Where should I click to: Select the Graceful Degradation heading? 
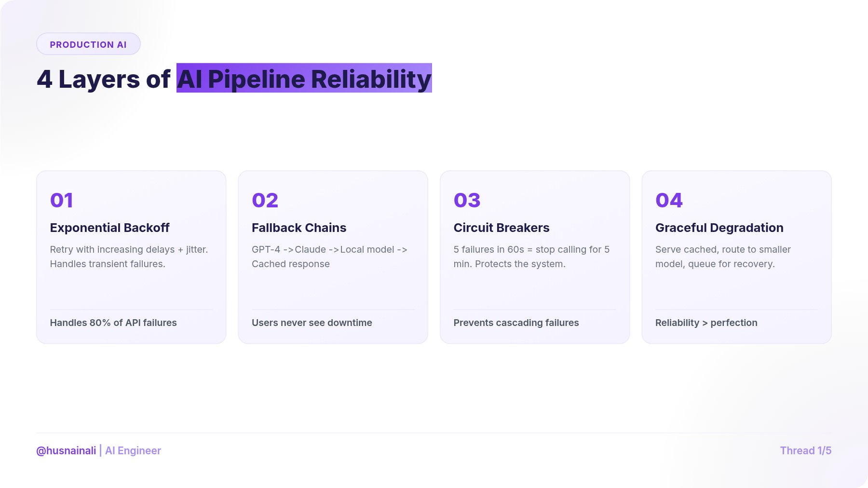click(719, 228)
